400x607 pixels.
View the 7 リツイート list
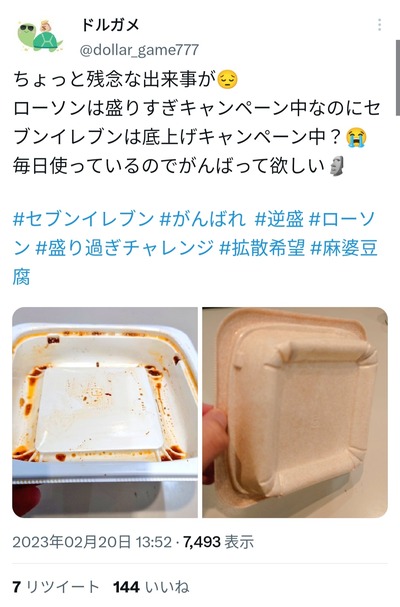55,587
